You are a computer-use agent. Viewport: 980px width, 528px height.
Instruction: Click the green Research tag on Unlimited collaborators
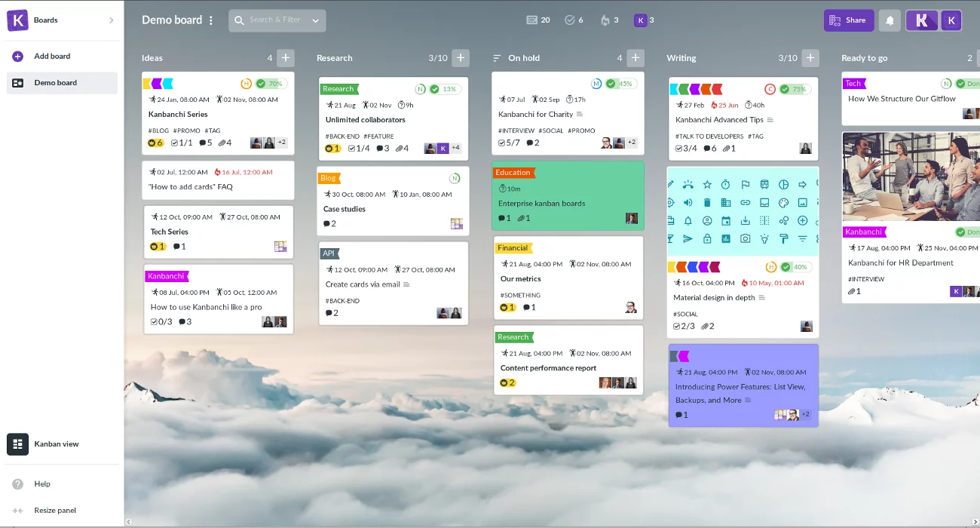(x=340, y=89)
